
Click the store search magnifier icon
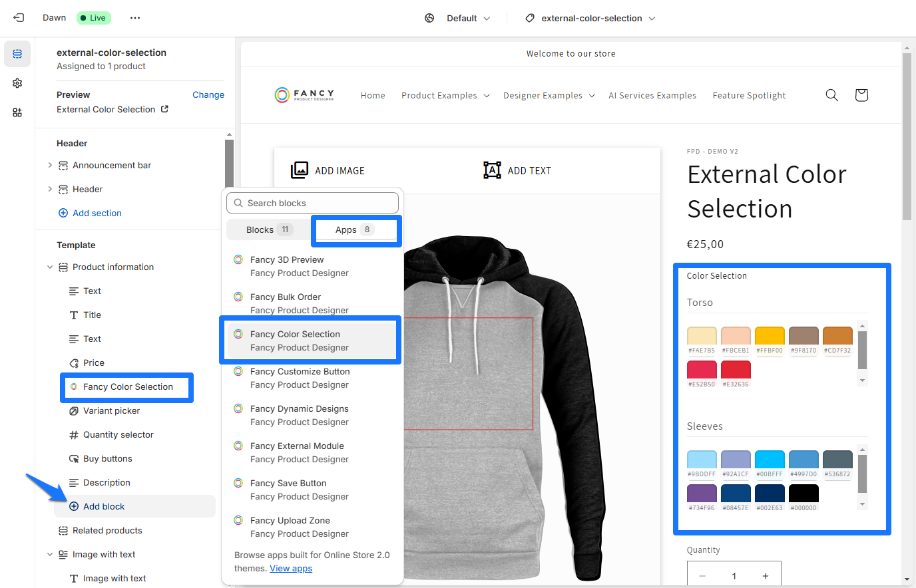coord(831,95)
